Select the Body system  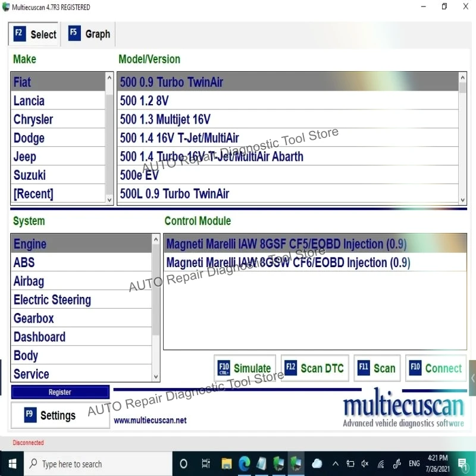coord(82,355)
